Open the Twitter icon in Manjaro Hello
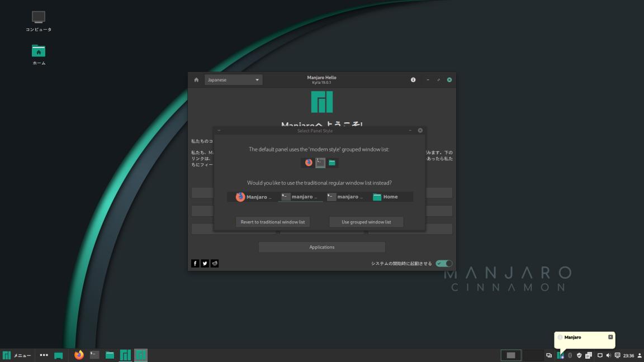 coord(205,263)
